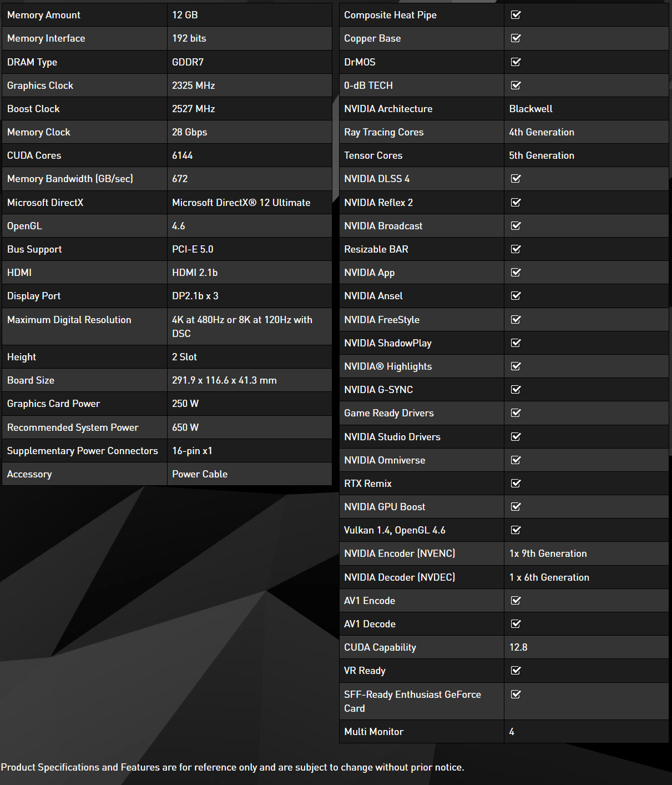Click the '5th Generation' Tensor Cores value

[x=542, y=155]
